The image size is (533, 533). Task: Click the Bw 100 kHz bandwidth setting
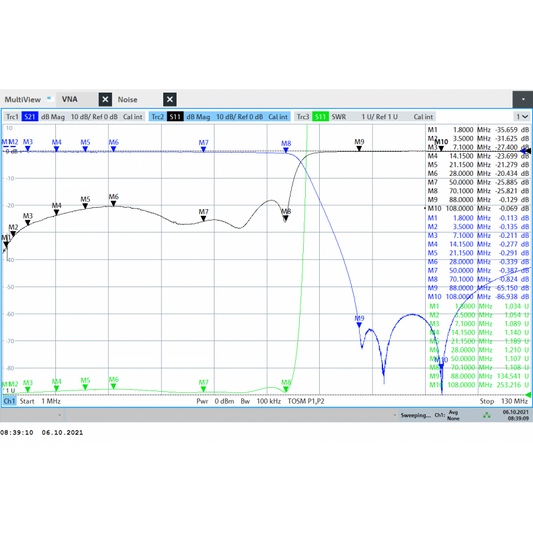pyautogui.click(x=261, y=401)
